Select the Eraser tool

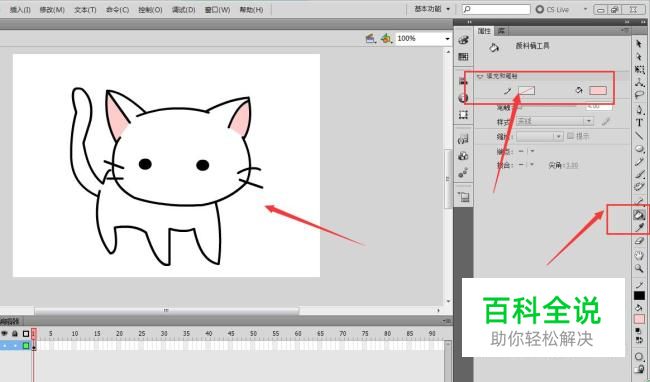[639, 241]
